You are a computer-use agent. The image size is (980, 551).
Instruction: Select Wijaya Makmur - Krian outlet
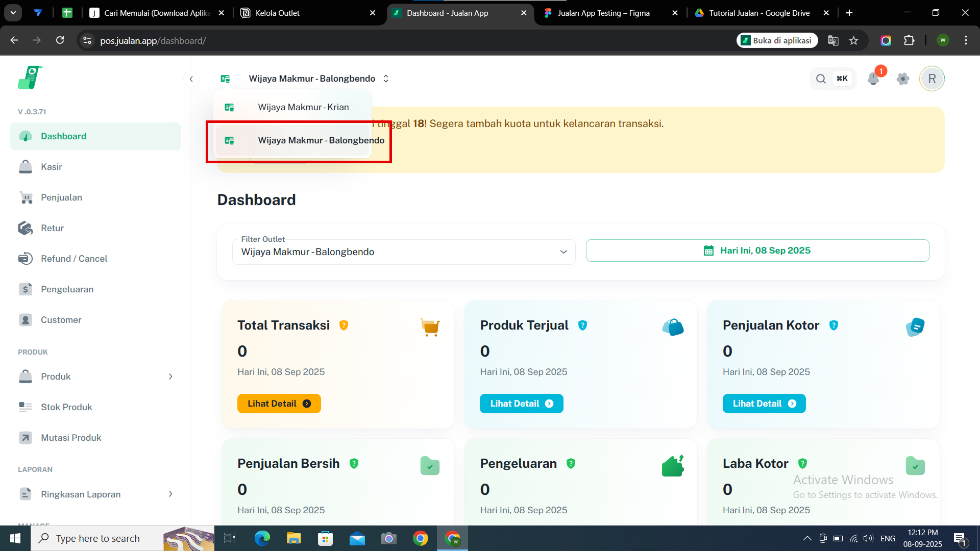pos(303,107)
